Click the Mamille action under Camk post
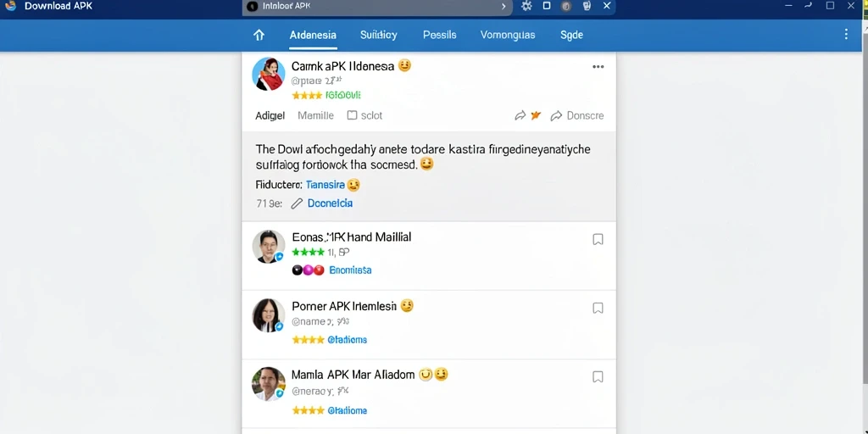Image resolution: width=868 pixels, height=434 pixels. (x=315, y=115)
